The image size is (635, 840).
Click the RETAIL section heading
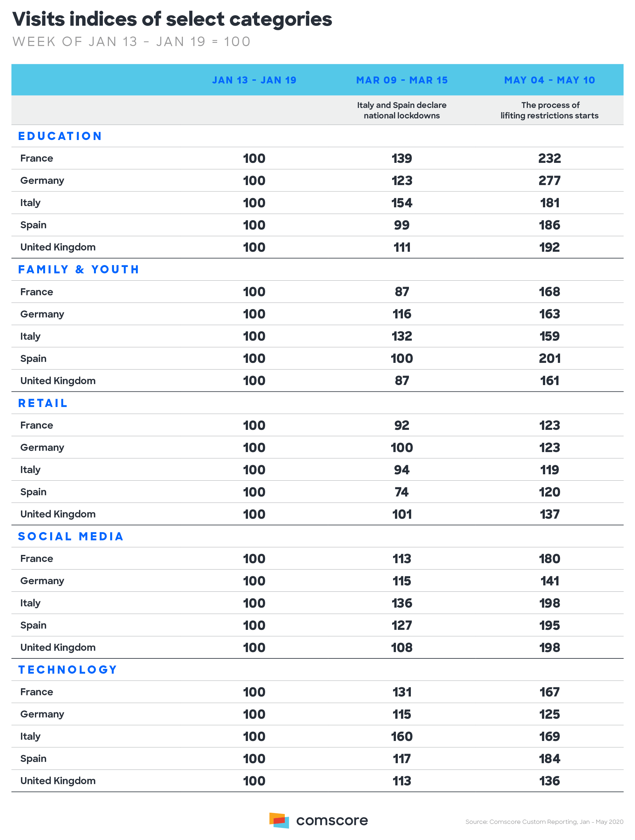pyautogui.click(x=43, y=403)
